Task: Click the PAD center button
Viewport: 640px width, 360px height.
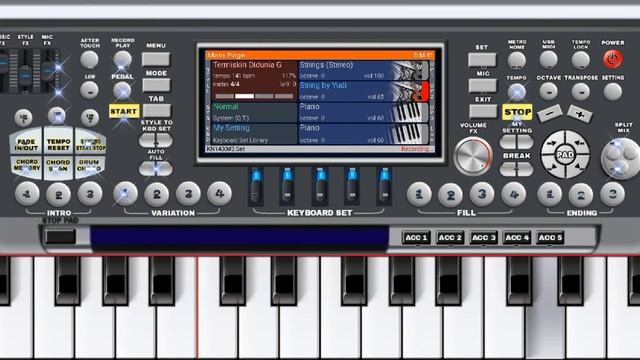Action: [565, 155]
